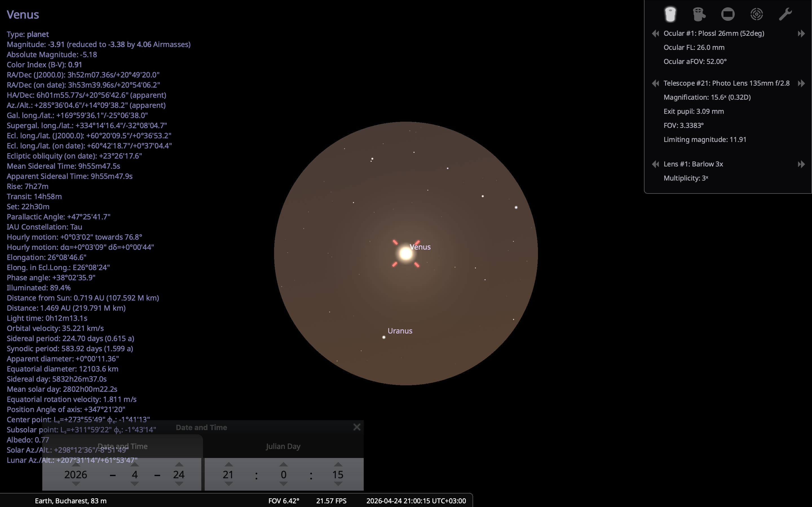The width and height of the screenshot is (812, 507).
Task: Switch to the Date and Time tab
Action: (122, 447)
